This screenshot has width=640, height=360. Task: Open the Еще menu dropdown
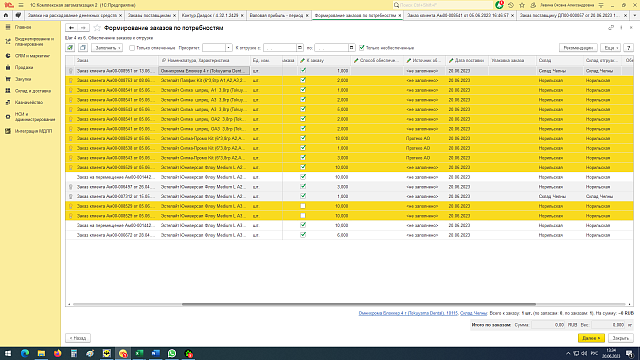point(611,48)
